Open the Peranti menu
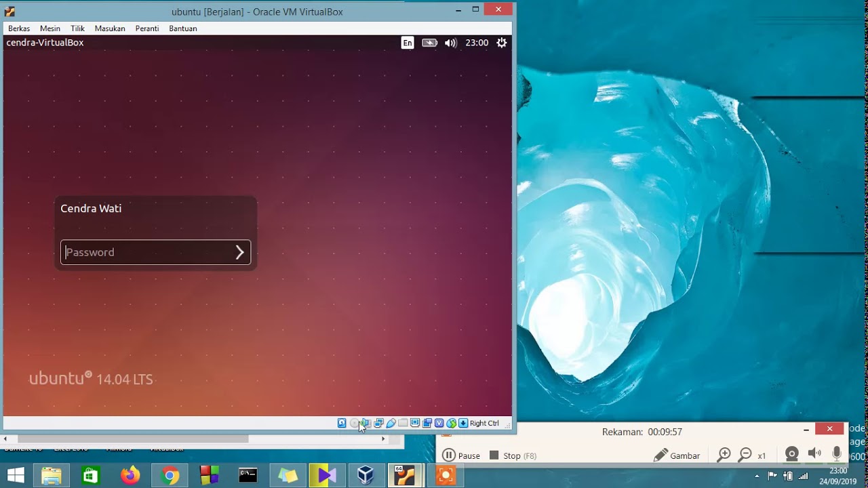 pos(147,28)
